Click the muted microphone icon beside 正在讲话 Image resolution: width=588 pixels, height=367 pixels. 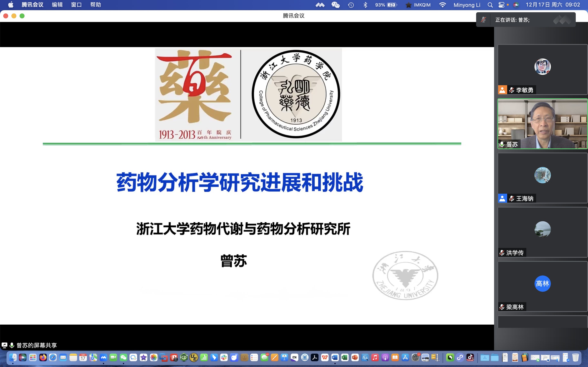[x=483, y=20]
